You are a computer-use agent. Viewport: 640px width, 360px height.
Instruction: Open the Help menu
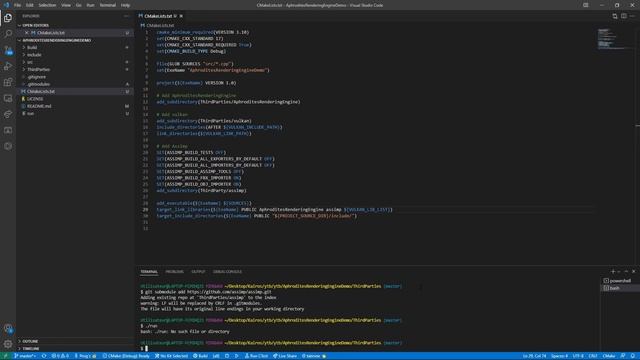[x=125, y=5]
